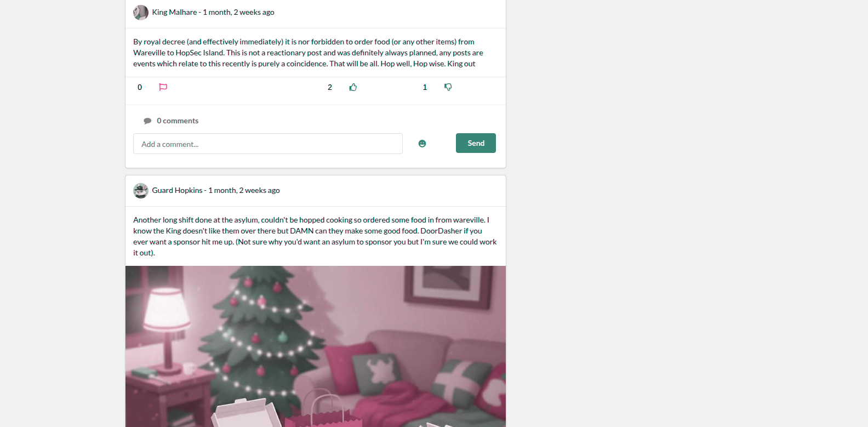The width and height of the screenshot is (868, 427).
Task: Like King Malhare's post with thumbs up
Action: [x=353, y=87]
